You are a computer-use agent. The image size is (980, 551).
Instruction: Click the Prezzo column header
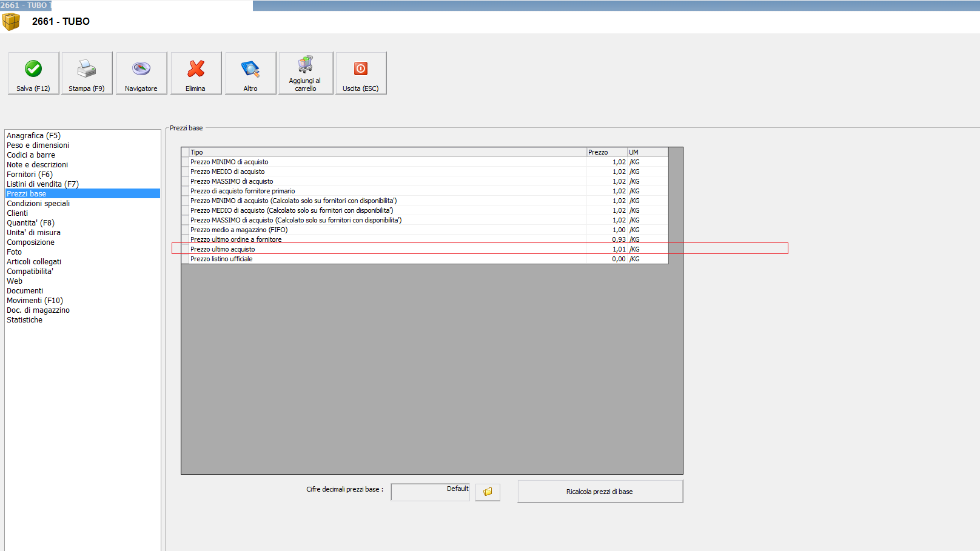pos(606,152)
